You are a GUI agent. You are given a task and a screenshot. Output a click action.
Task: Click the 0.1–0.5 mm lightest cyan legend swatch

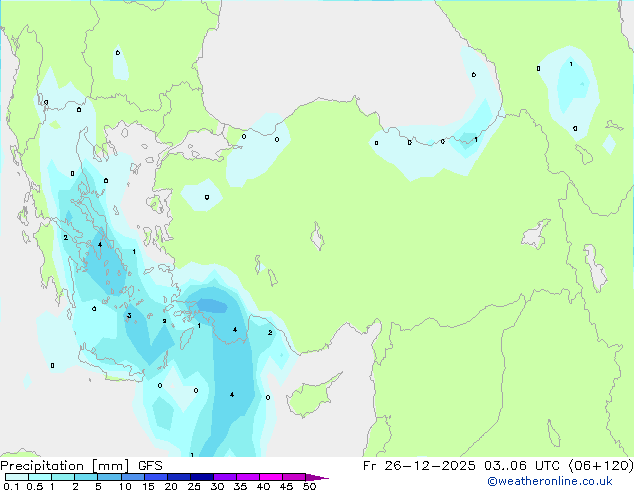coord(17,477)
